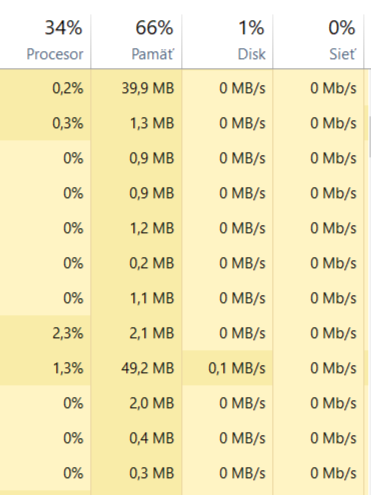The image size is (371, 495).
Task: Select the row with 0,3 MB memory
Action: click(x=184, y=473)
